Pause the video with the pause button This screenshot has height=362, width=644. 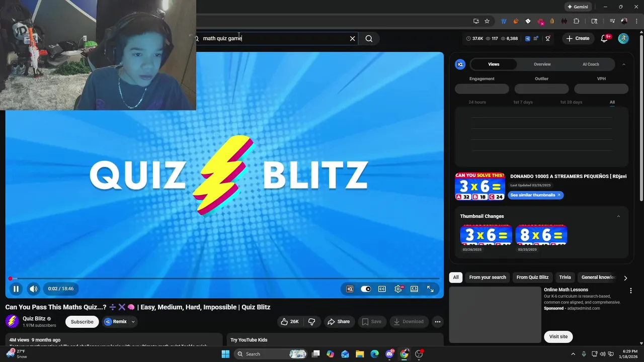tap(16, 289)
